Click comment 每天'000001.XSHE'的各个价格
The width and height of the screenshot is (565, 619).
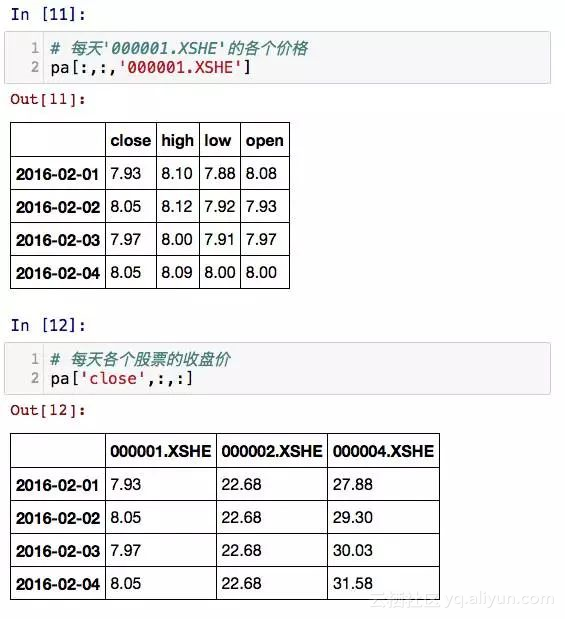tap(179, 48)
